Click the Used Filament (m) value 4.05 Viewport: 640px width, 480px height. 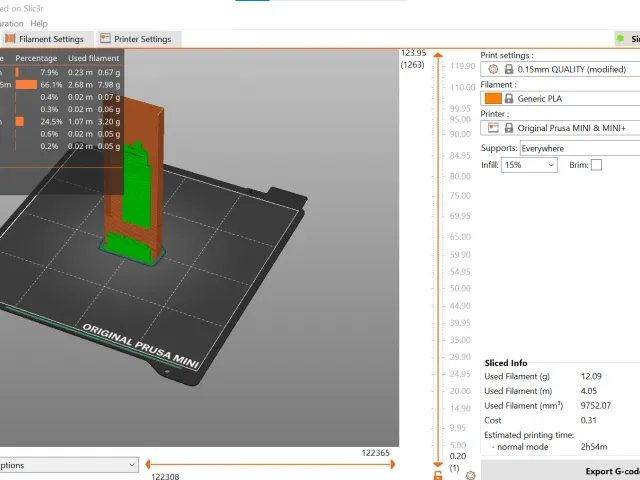click(589, 391)
